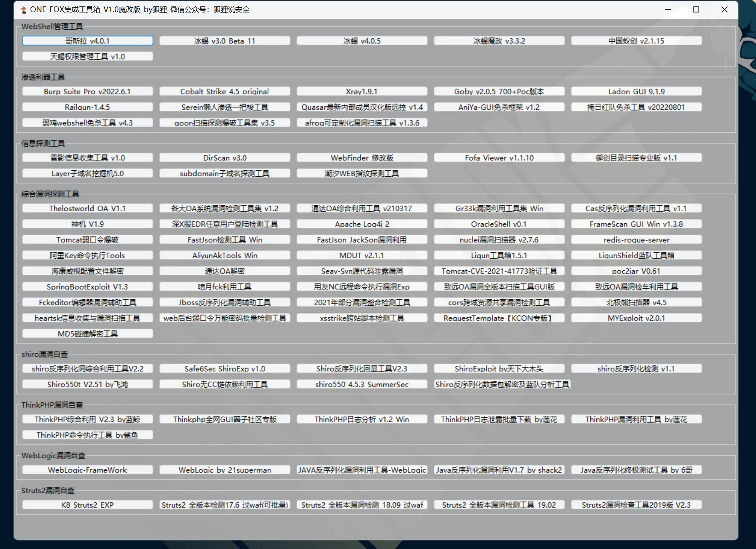Launch Safe6Sec ShiroExp v1.0
This screenshot has height=549, width=756.
[225, 369]
